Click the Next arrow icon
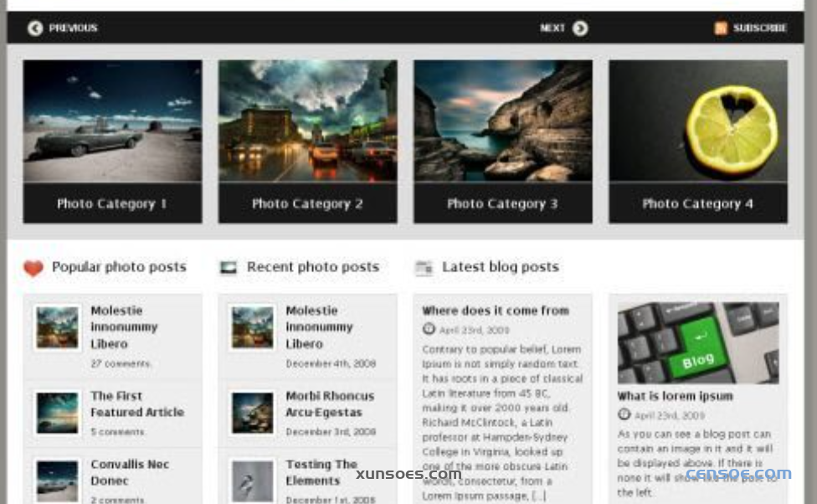Viewport: 817px width, 504px height. point(580,28)
